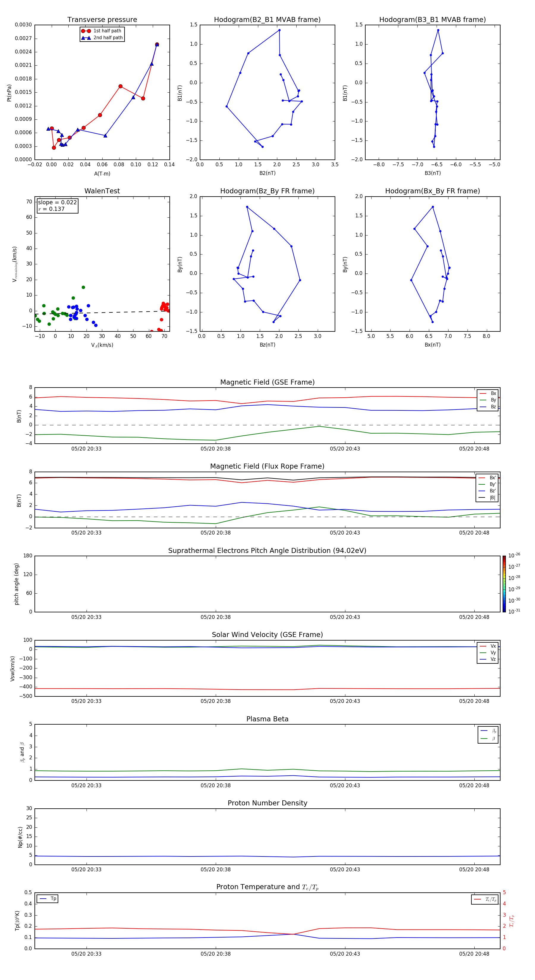Click the "WalenTest" plot title
Viewport: 535px width, 980px height.
102,191
